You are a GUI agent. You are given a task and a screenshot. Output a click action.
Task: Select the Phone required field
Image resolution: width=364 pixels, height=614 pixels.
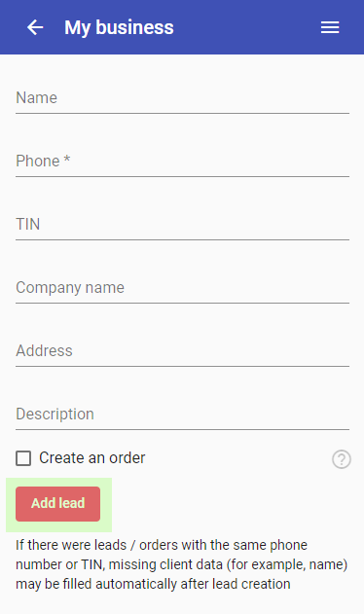[x=182, y=161]
